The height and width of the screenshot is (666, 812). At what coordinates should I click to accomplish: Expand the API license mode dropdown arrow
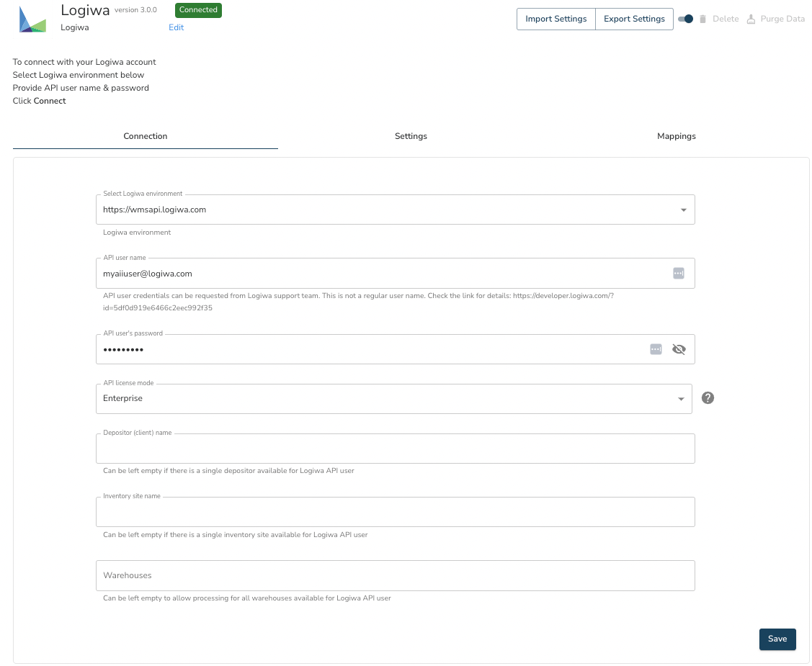click(x=681, y=399)
